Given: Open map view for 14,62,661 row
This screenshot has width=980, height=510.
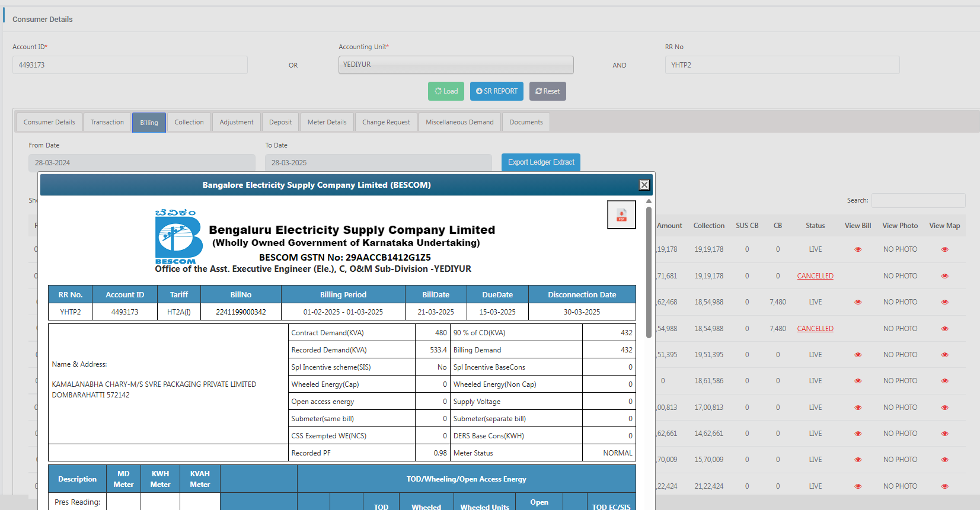Looking at the screenshot, I should (x=945, y=434).
